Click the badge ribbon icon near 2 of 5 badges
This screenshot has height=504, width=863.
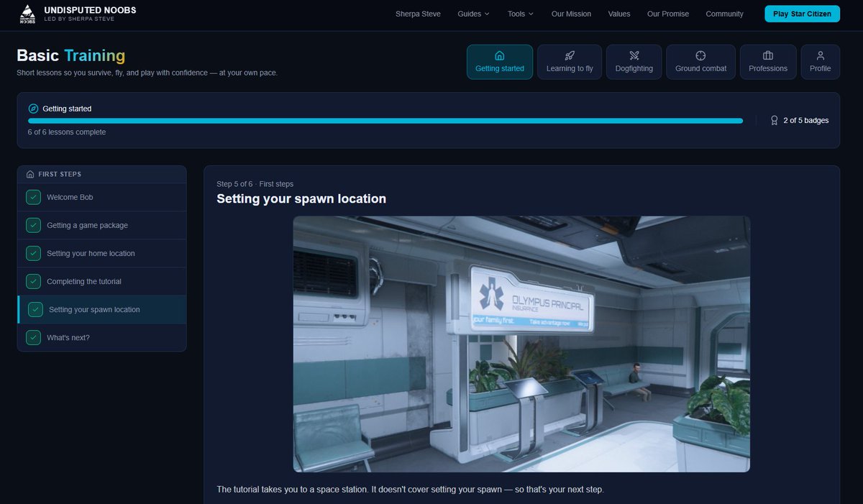coord(775,120)
